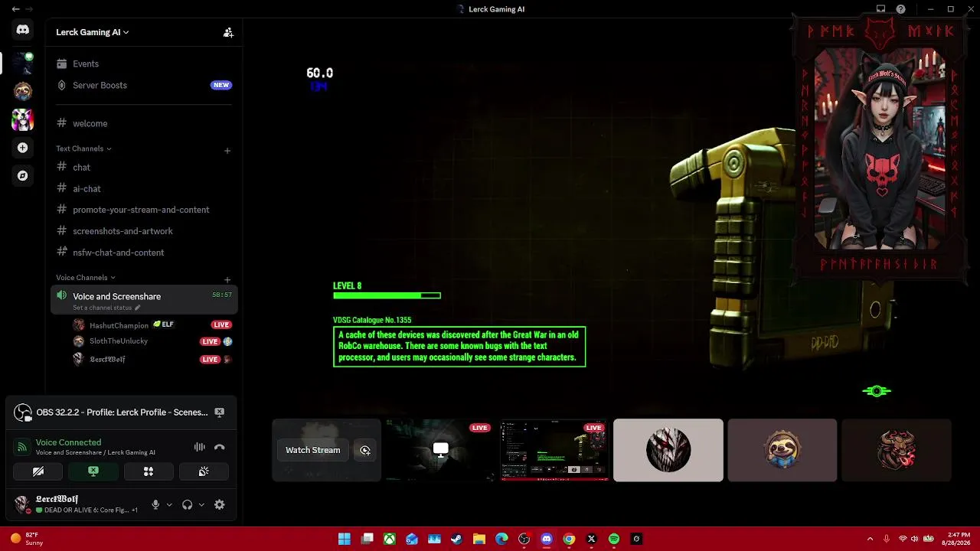980x551 pixels.
Task: Open the Lerck Gaming AI server menu
Action: click(x=92, y=32)
